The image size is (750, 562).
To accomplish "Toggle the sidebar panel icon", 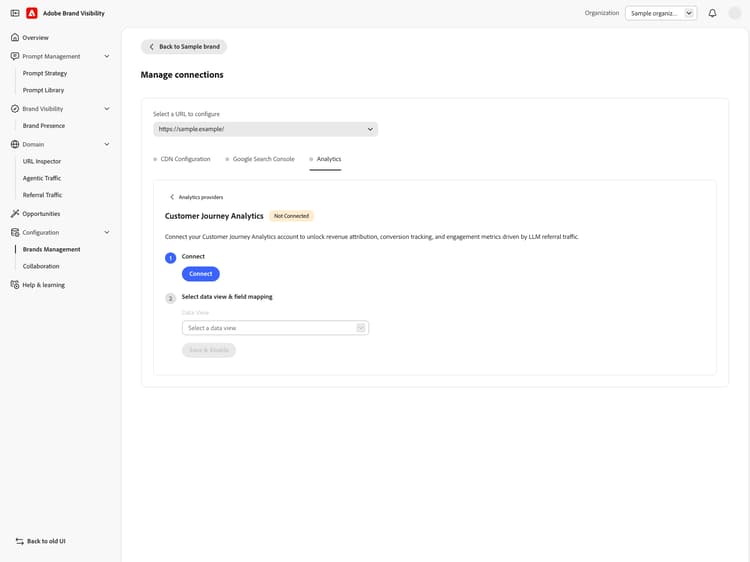I will tap(15, 13).
